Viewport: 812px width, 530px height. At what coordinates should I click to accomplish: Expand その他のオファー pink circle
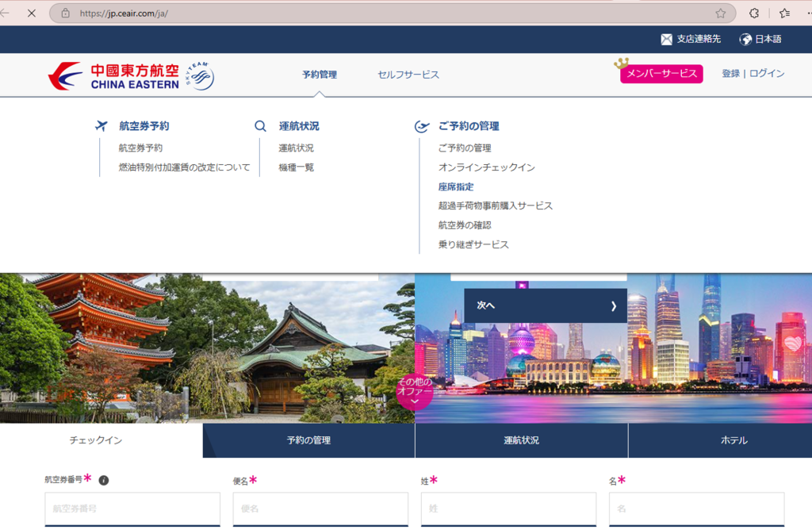[x=414, y=391]
